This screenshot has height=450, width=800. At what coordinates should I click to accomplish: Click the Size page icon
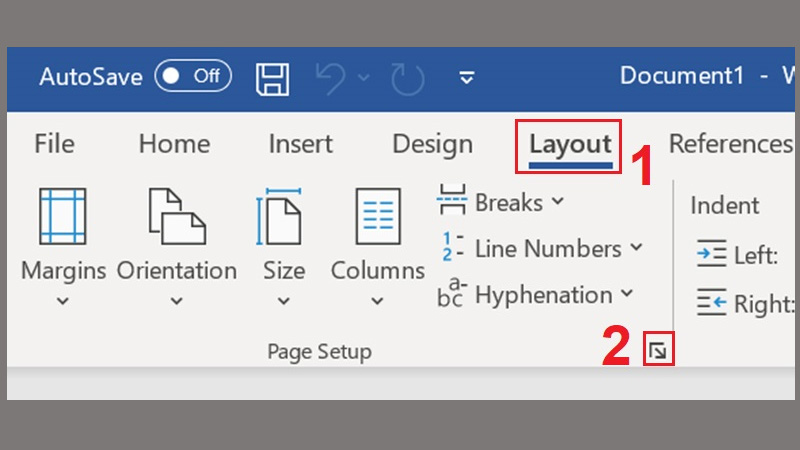point(279,216)
